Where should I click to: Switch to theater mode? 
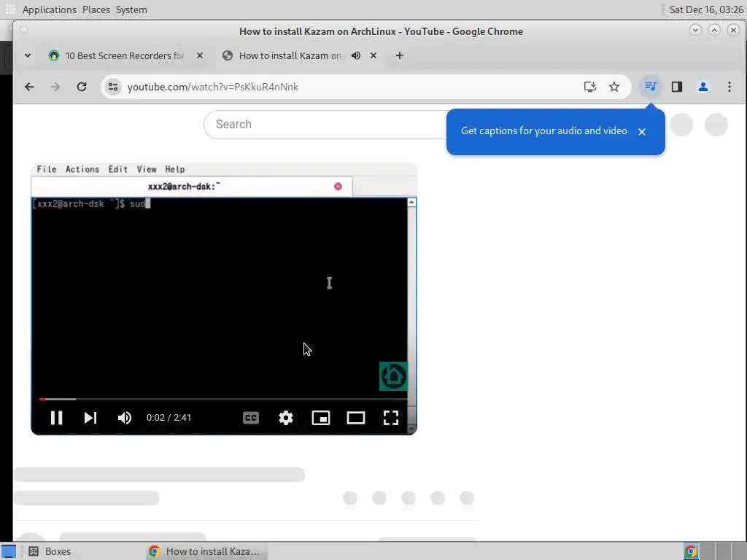coord(356,418)
